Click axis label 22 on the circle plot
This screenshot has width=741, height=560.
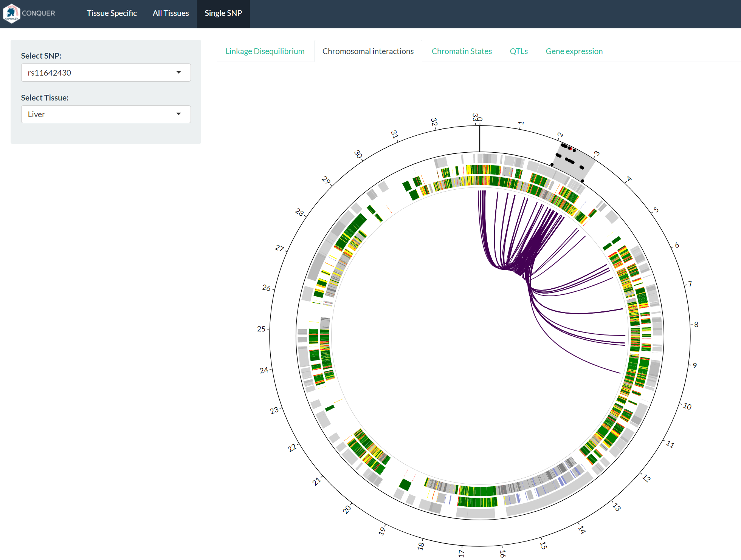pyautogui.click(x=292, y=448)
